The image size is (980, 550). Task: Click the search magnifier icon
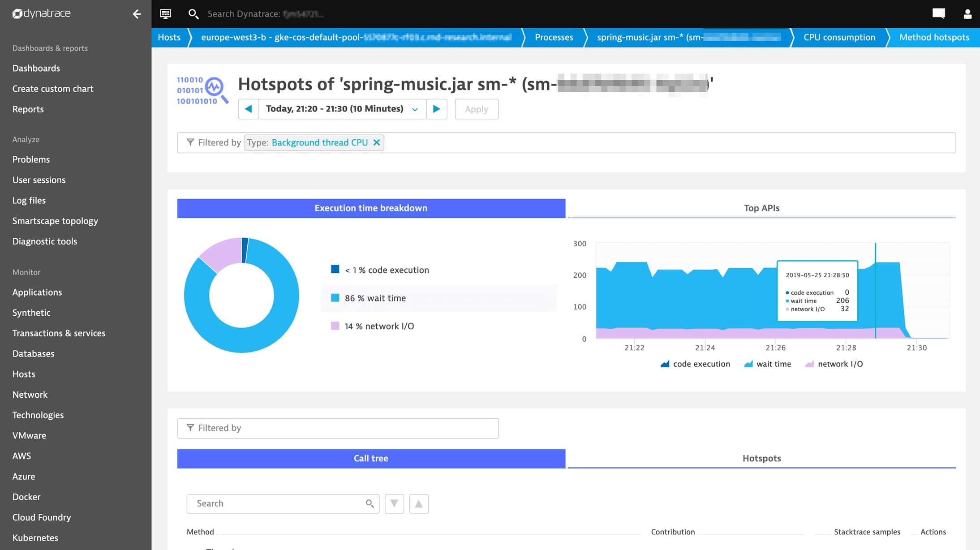pos(193,14)
